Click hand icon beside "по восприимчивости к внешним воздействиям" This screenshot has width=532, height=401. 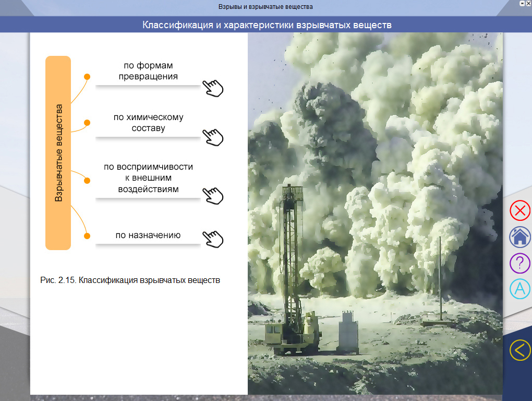[212, 195]
